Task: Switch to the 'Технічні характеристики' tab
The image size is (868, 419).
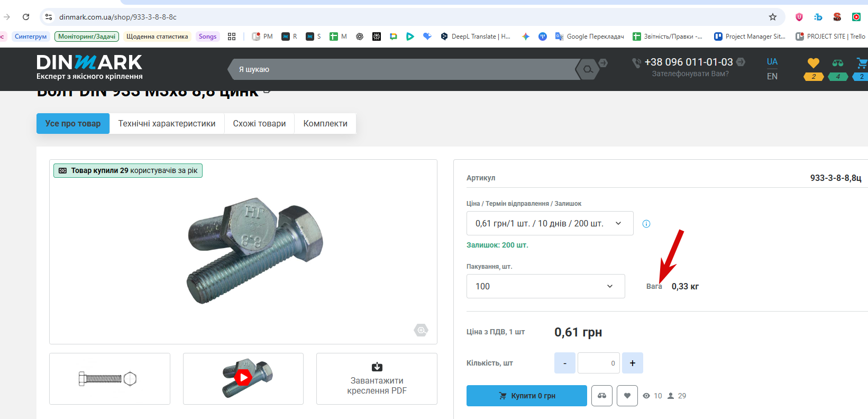Action: (x=167, y=123)
